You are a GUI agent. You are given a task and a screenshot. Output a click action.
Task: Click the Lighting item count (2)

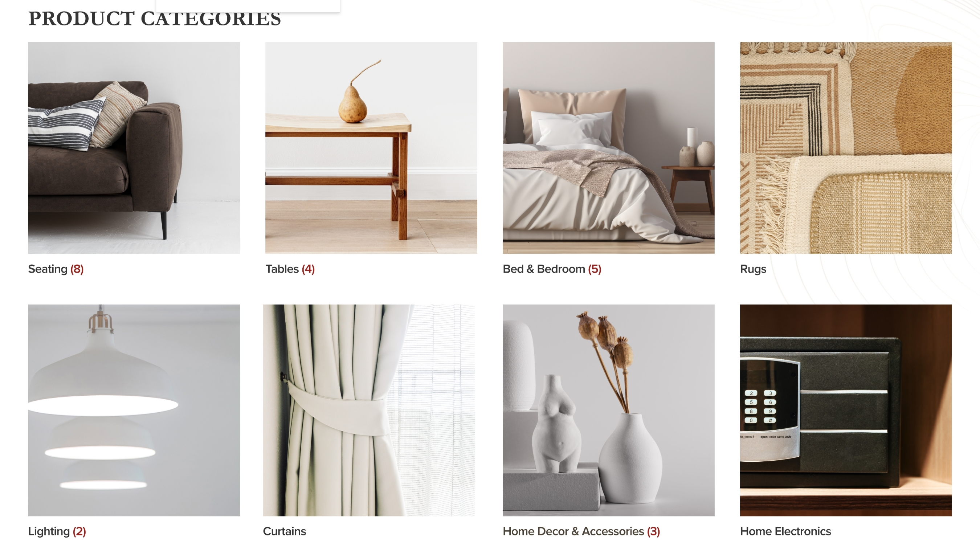pos(79,531)
